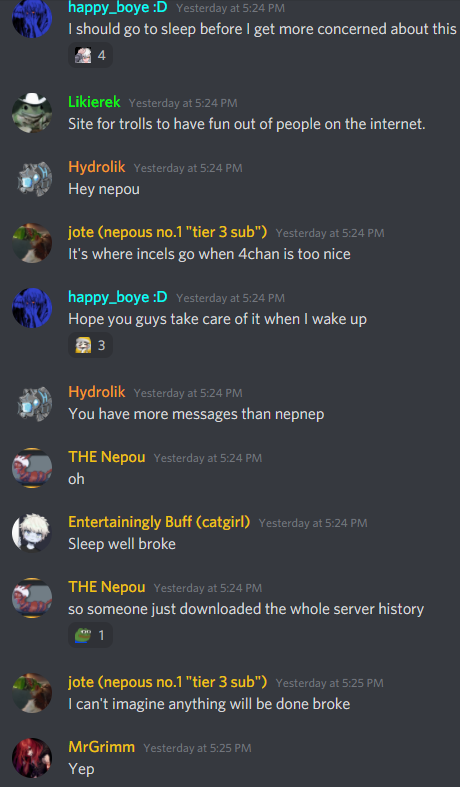Click jote username above 'I can't imagine'
Image resolution: width=460 pixels, height=787 pixels.
click(x=168, y=683)
